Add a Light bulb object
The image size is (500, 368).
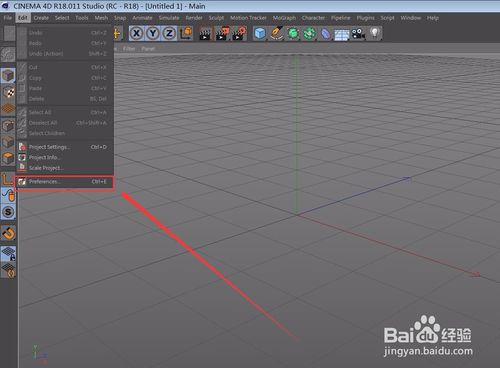pos(375,34)
